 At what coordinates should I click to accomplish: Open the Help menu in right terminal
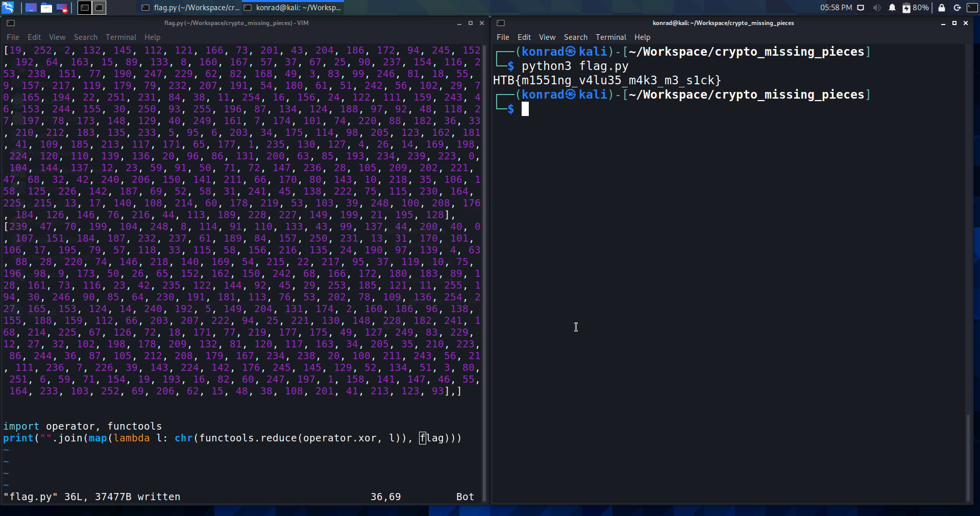(x=642, y=37)
